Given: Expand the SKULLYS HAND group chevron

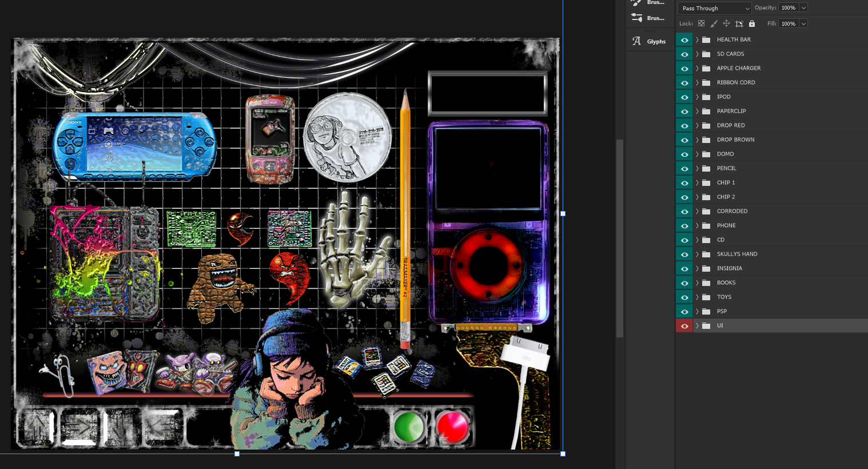Looking at the screenshot, I should tap(697, 254).
